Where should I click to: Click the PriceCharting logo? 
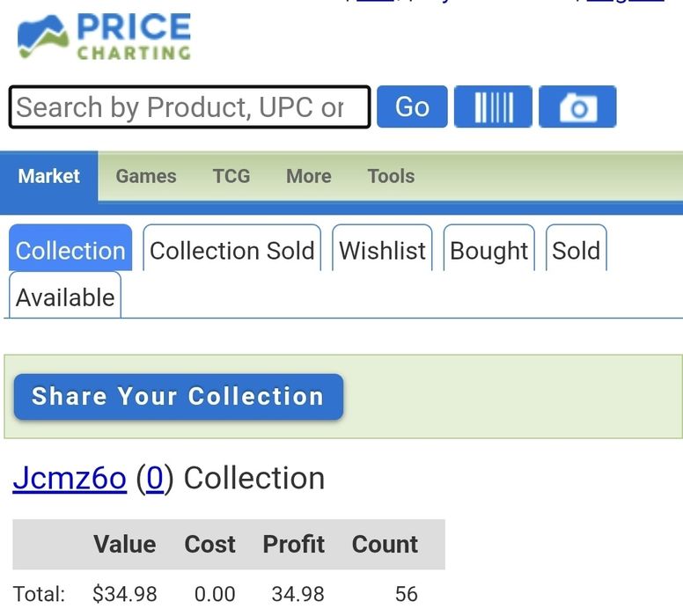(104, 36)
